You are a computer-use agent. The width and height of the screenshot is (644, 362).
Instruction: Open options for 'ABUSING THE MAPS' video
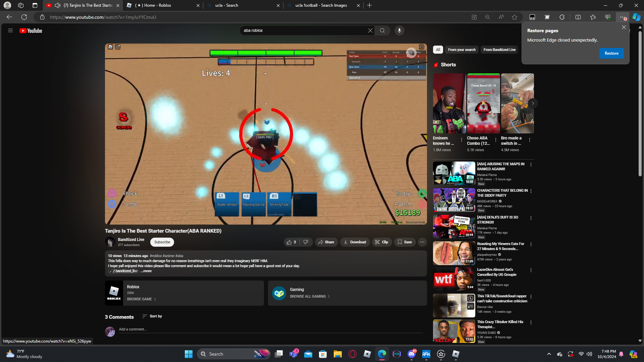[531, 165]
